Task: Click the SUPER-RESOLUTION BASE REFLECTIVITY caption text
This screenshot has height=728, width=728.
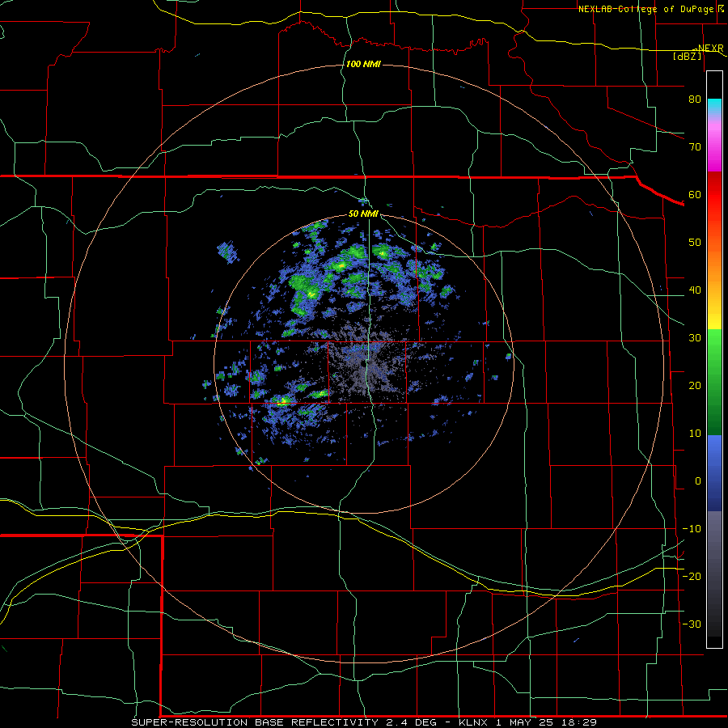Action: 255,722
